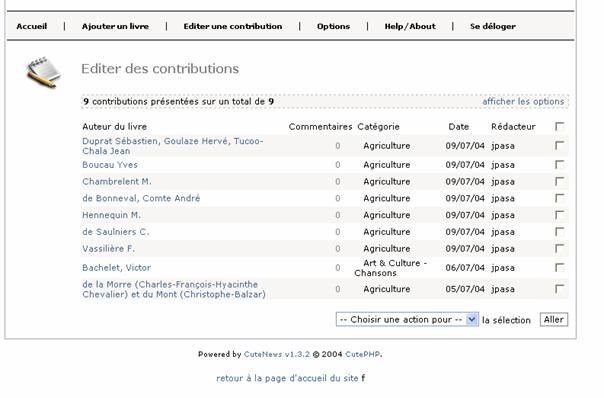The height and width of the screenshot is (398, 604).
Task: Click the notepad and pencil icon
Action: (x=43, y=72)
